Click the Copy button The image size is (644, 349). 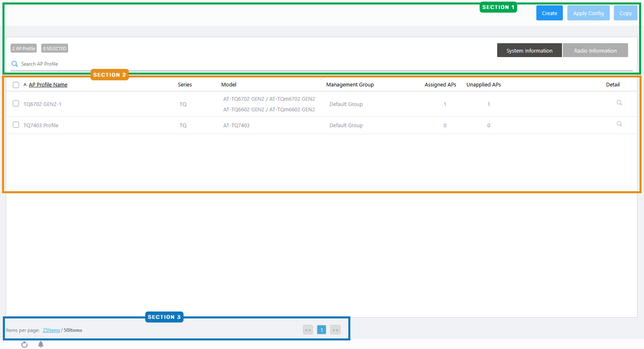tap(625, 13)
